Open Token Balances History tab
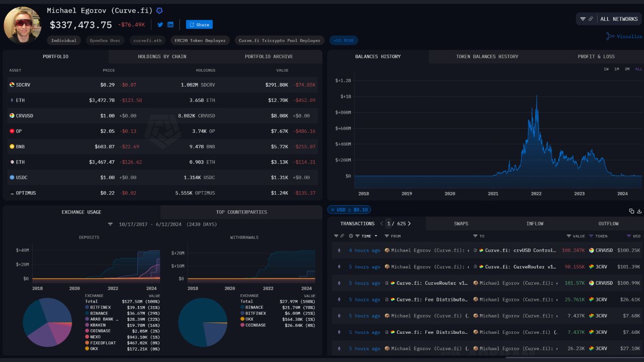The image size is (644, 362). [487, 56]
